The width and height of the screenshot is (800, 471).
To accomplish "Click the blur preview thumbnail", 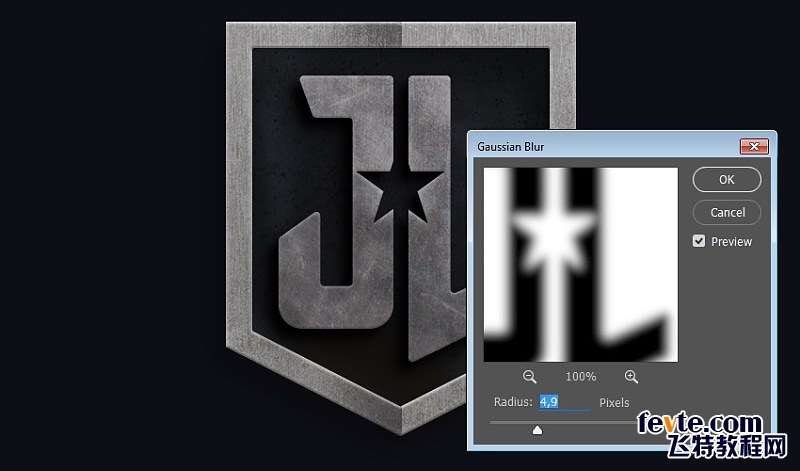I will click(581, 265).
